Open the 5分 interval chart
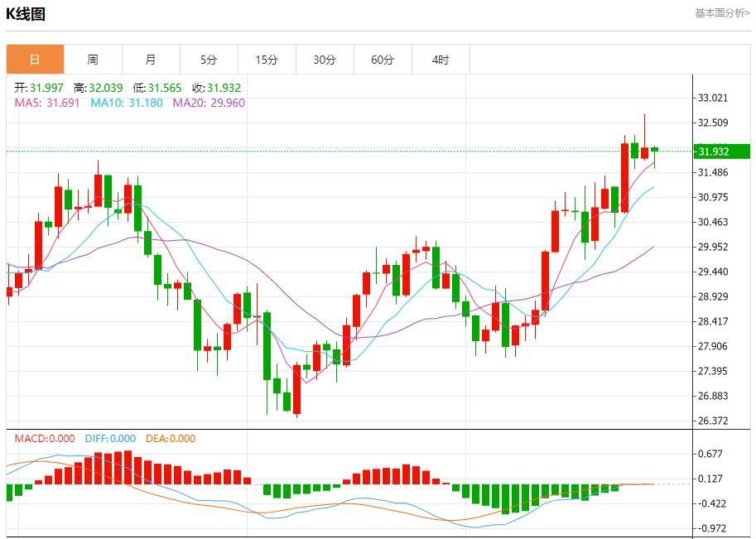The width and height of the screenshot is (756, 539). pyautogui.click(x=209, y=60)
